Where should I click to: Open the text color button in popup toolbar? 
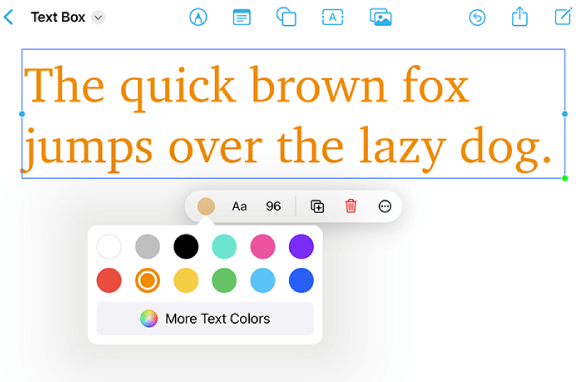206,206
